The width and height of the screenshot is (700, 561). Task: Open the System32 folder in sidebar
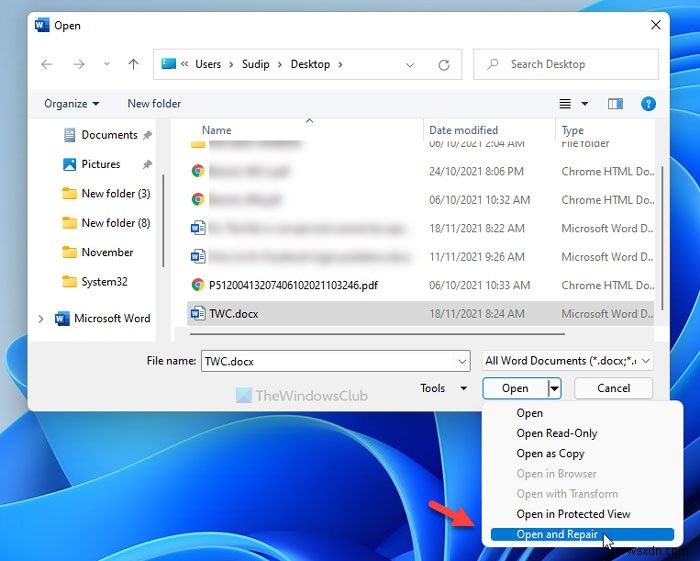tap(104, 282)
